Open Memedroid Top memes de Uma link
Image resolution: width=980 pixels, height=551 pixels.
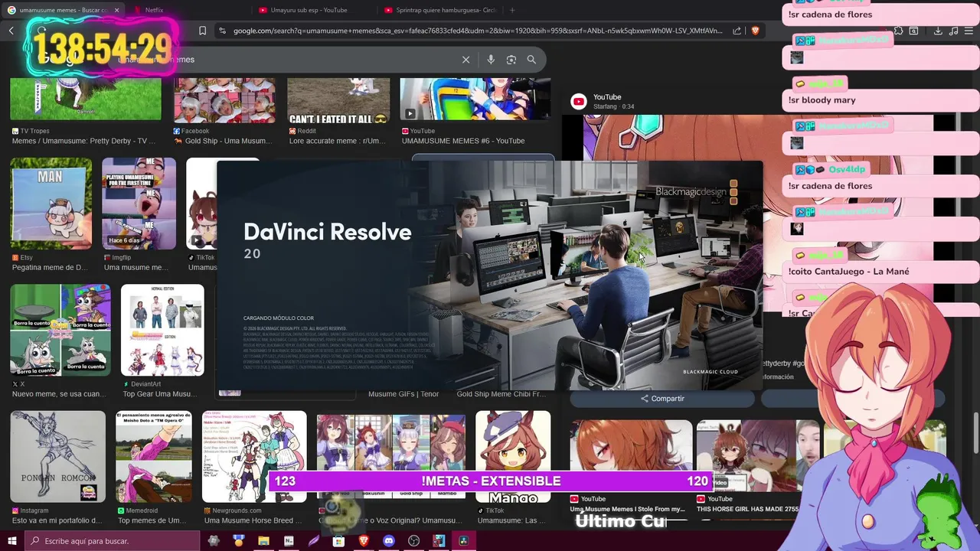tap(153, 520)
